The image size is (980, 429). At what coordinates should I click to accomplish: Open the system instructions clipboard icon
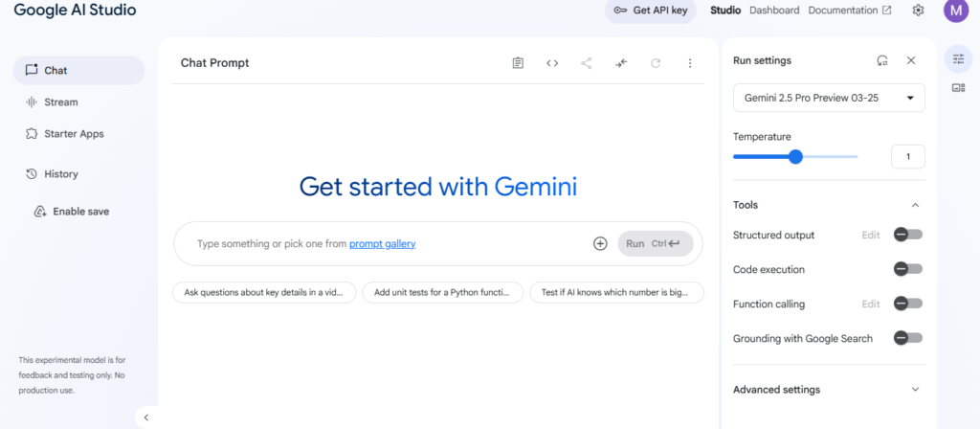(x=518, y=63)
